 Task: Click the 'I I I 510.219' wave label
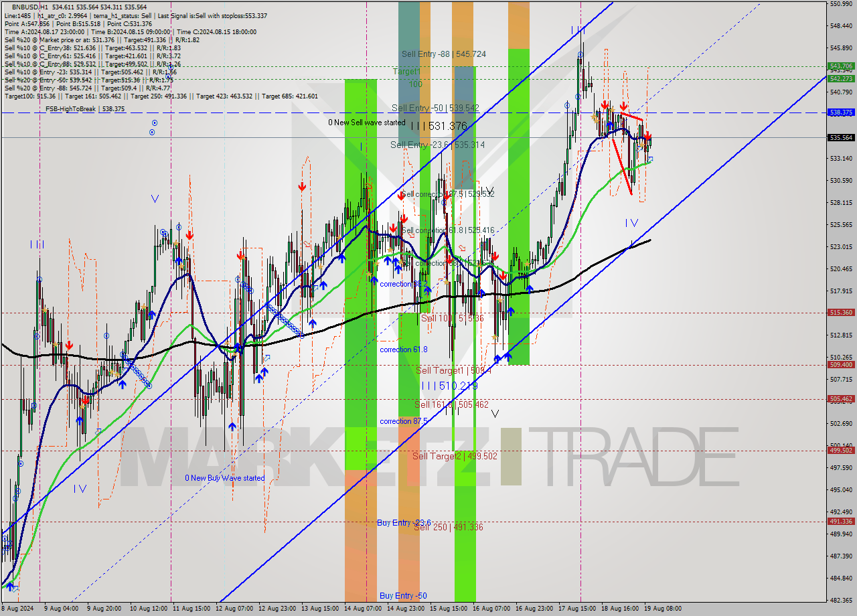pyautogui.click(x=449, y=386)
